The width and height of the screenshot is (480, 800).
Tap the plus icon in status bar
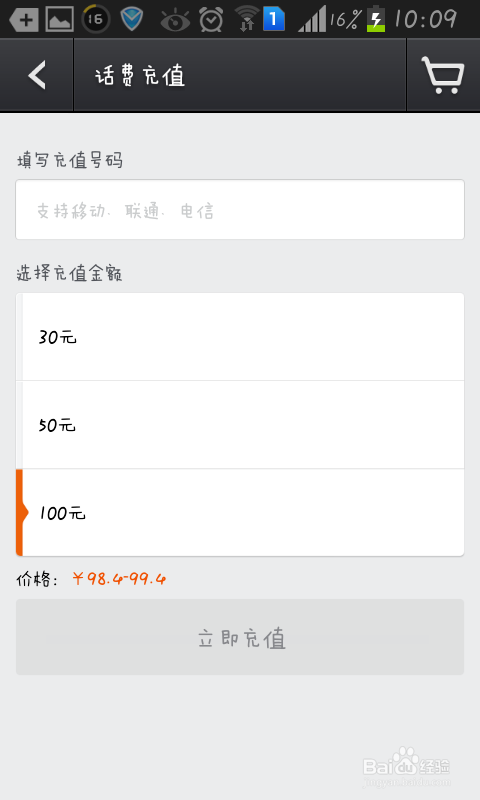pos(23,20)
